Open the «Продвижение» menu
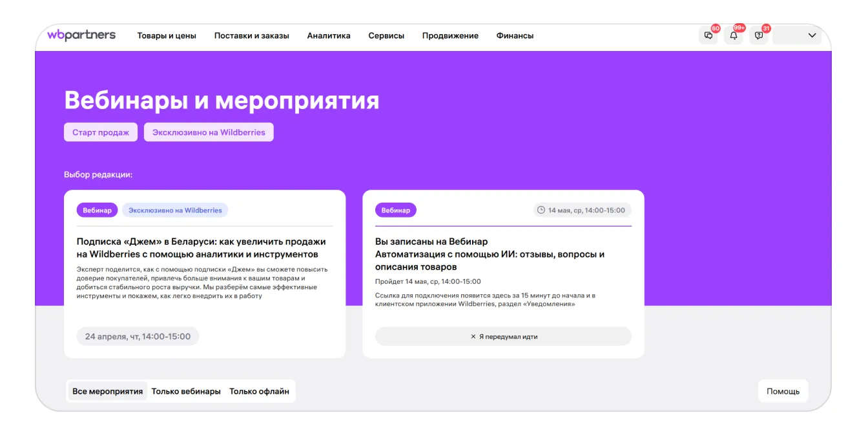This screenshot has width=868, height=435. coord(450,36)
